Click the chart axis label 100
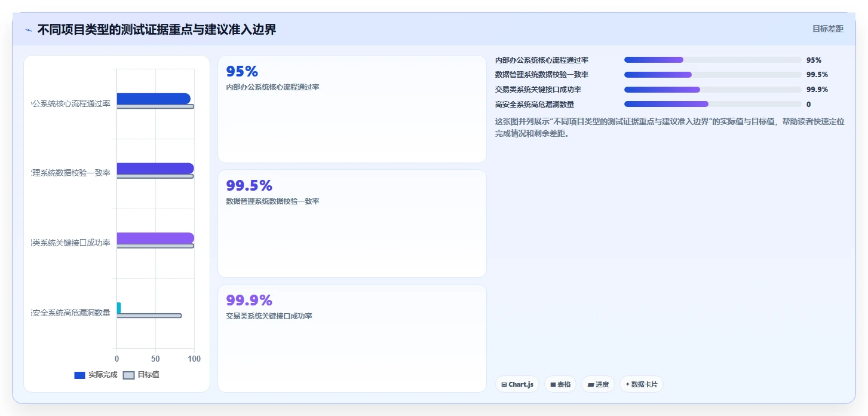Viewport: 868px width, 416px height. click(x=194, y=359)
